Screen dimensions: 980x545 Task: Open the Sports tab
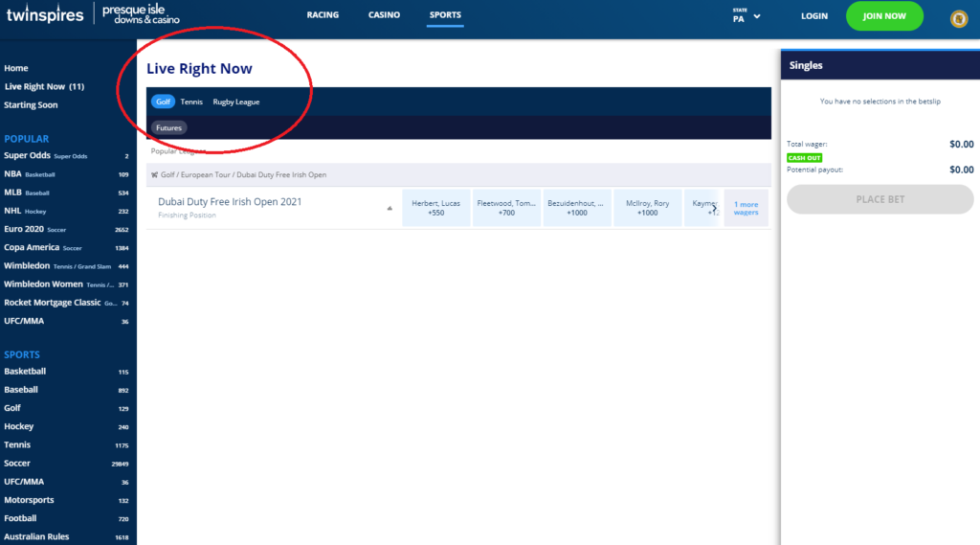445,15
